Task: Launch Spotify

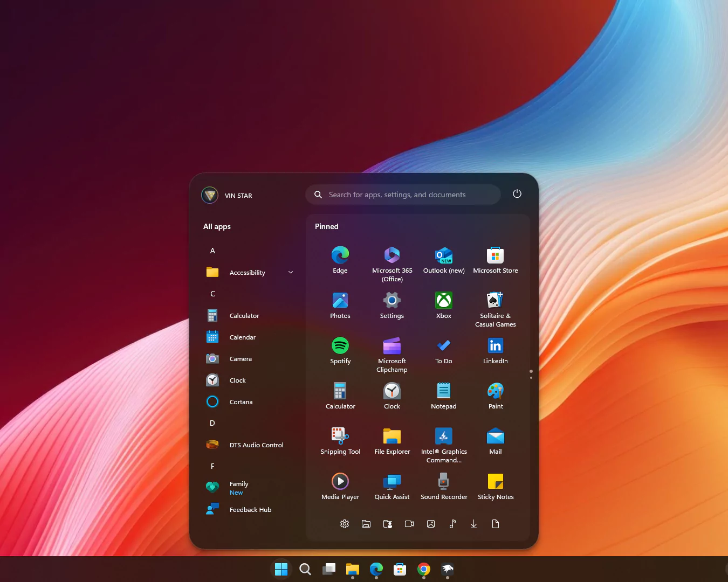Action: coord(340,350)
